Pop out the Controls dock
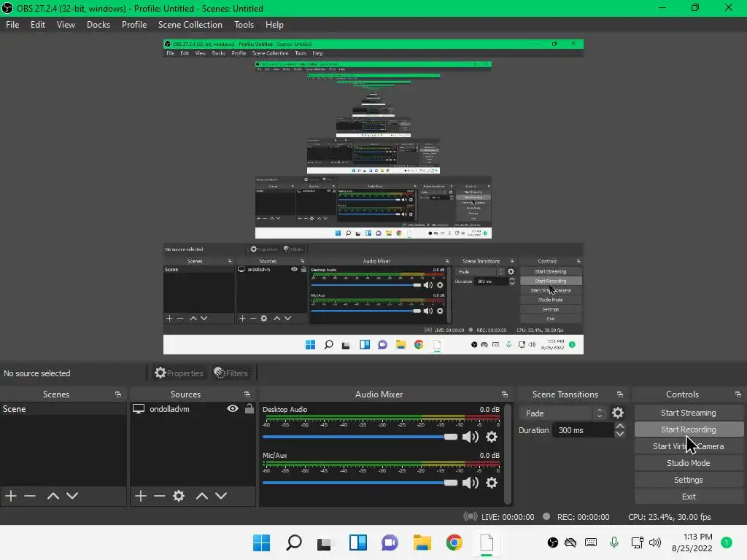This screenshot has height=560, width=747. tap(738, 394)
